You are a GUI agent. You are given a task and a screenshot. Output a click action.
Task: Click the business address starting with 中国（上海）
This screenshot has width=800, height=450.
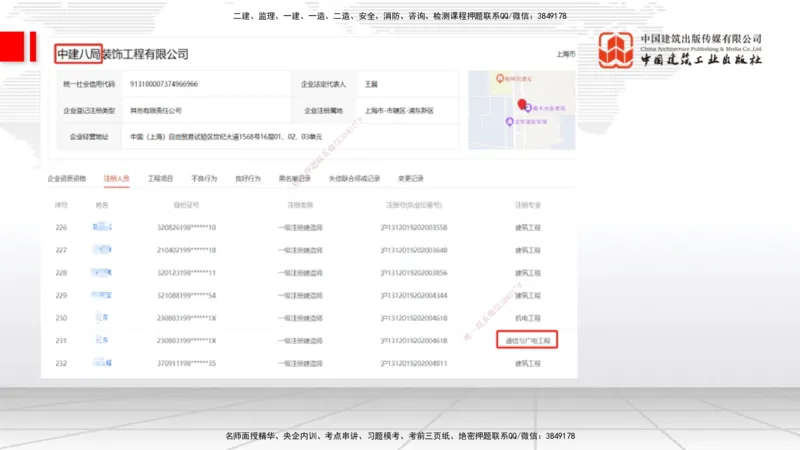coord(226,137)
